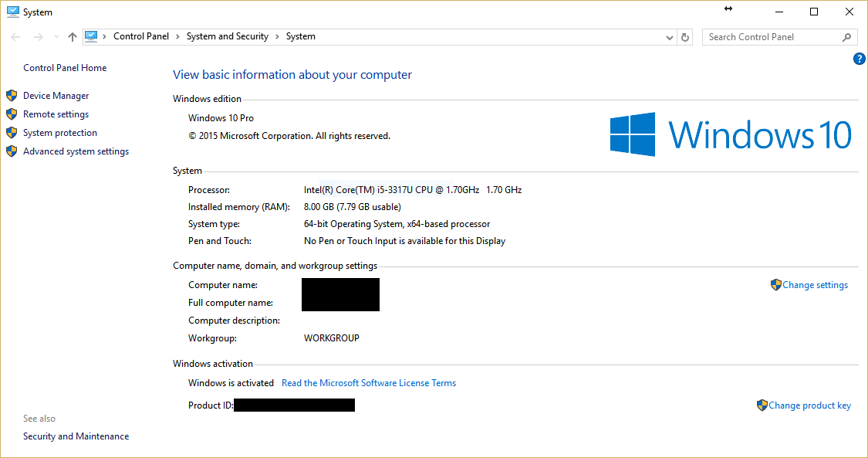The width and height of the screenshot is (868, 458).
Task: Maximize the System window
Action: tap(814, 12)
